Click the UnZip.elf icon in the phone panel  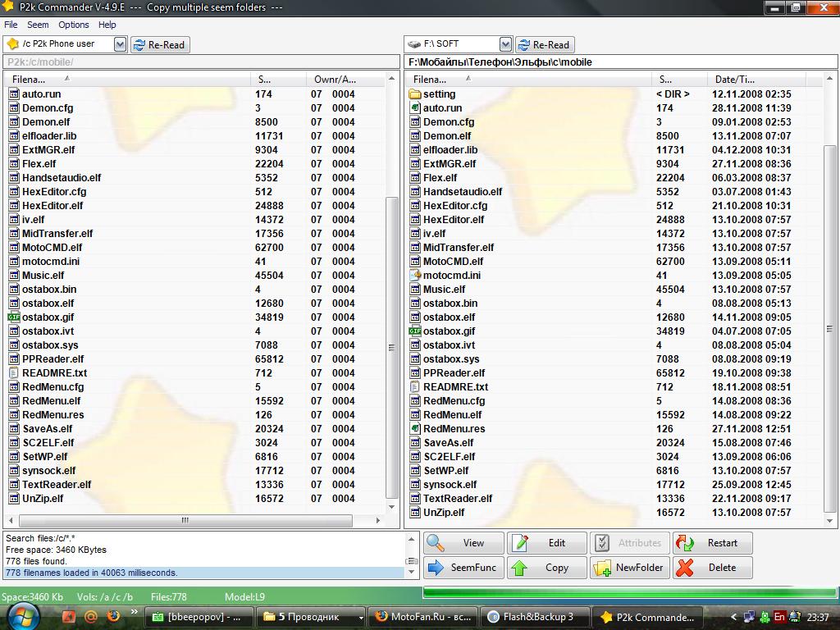pyautogui.click(x=14, y=498)
